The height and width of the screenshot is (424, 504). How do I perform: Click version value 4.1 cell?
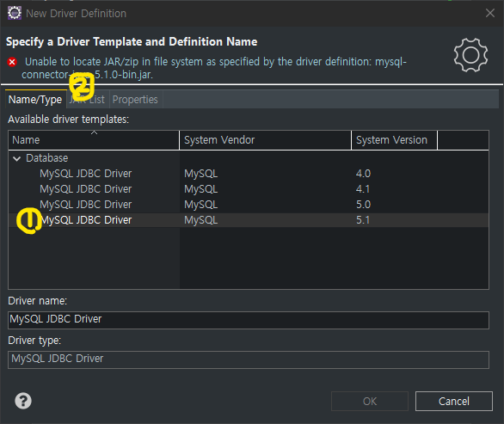[x=363, y=189]
